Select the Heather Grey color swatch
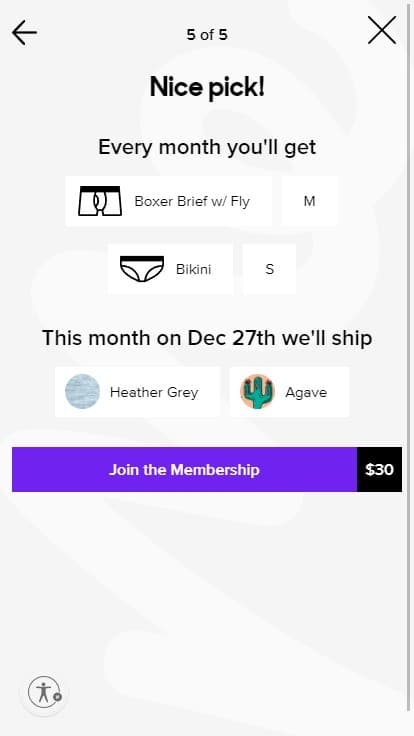Image resolution: width=414 pixels, height=736 pixels. pos(82,391)
